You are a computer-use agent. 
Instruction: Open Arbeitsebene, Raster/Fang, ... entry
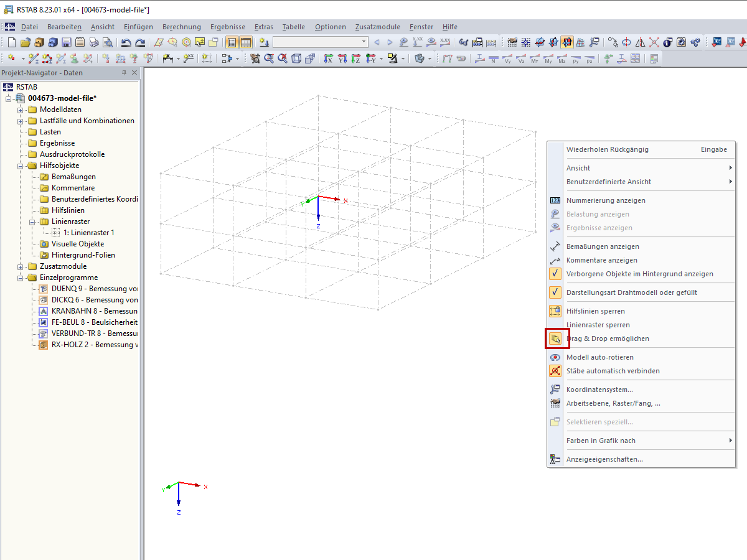[641, 403]
